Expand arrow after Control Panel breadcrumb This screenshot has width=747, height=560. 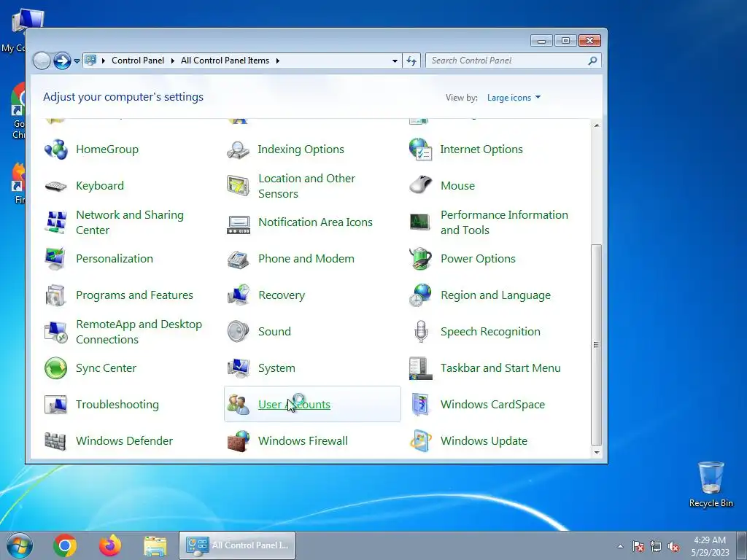pos(172,61)
